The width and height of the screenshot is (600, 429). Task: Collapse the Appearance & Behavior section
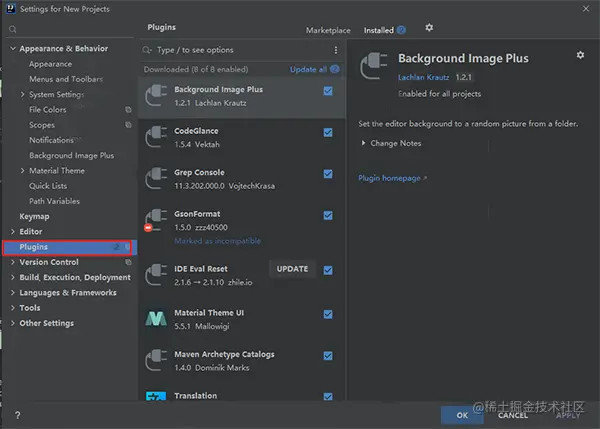[13, 49]
